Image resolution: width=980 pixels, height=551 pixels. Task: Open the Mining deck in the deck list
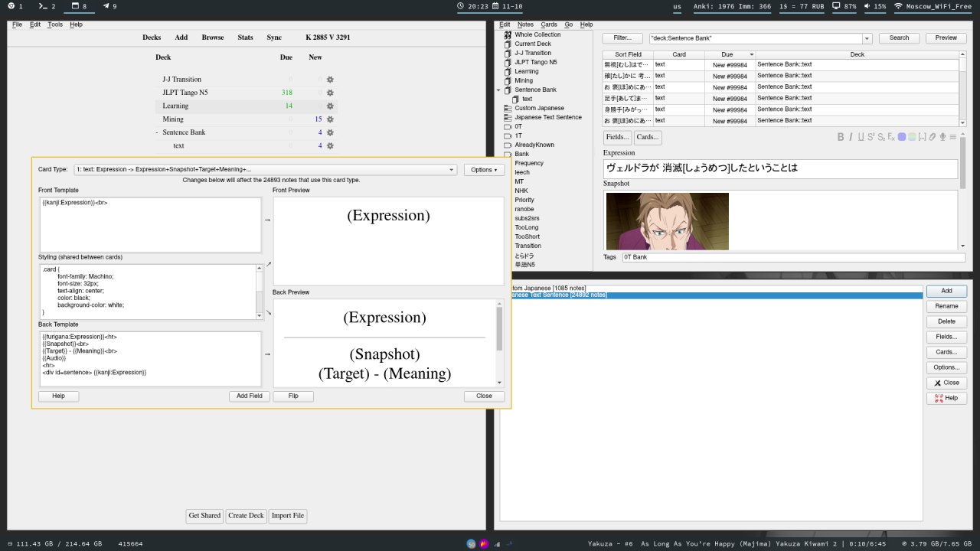173,119
